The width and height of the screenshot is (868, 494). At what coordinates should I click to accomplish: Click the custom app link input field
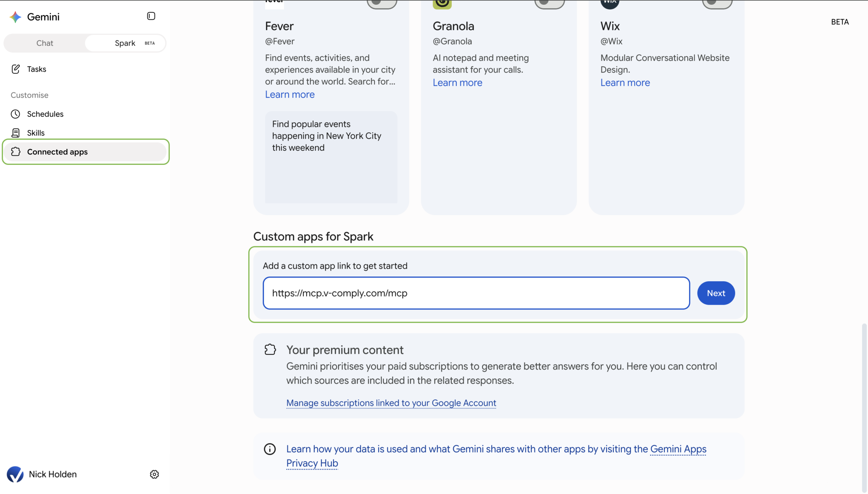tap(476, 293)
